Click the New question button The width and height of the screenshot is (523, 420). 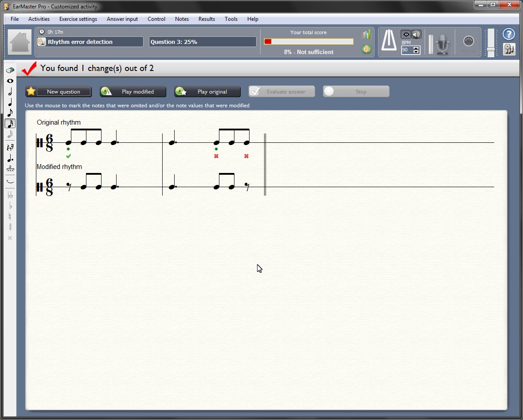click(59, 92)
